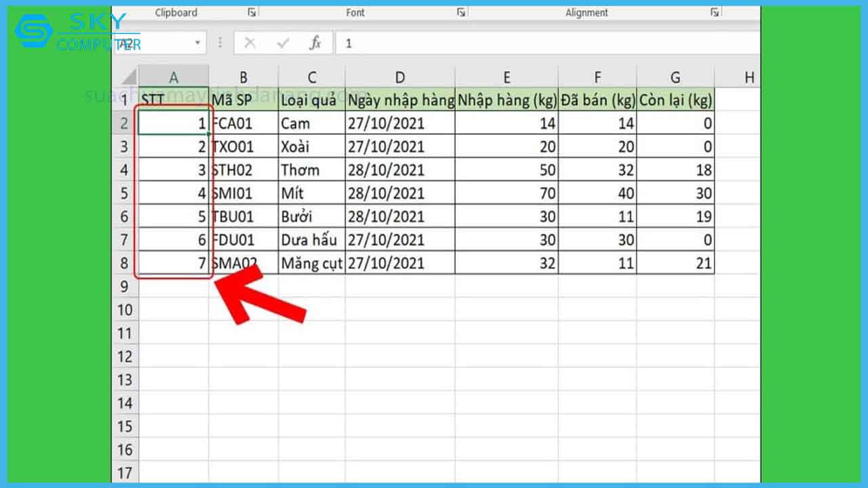
Task: Click the Enter checkmark formula bar icon
Action: (x=283, y=43)
